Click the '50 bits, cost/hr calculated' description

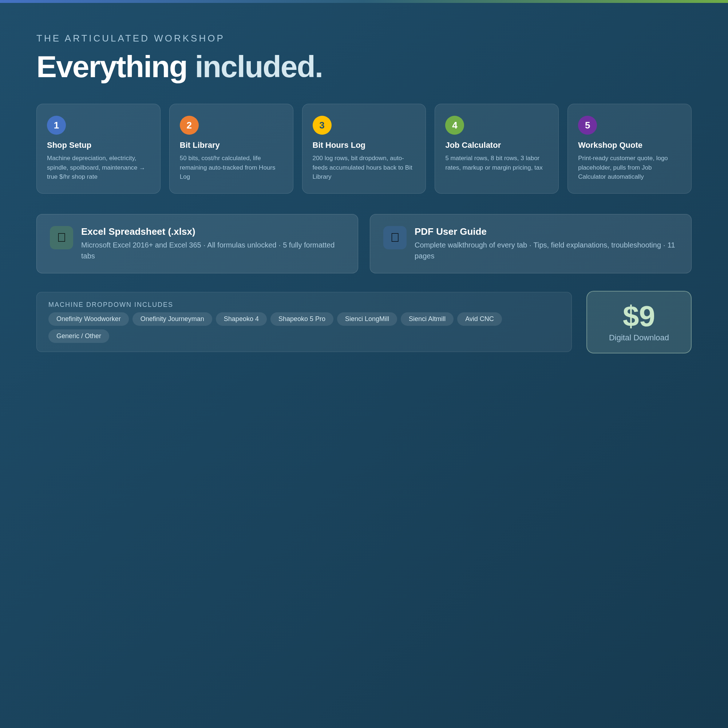(228, 167)
